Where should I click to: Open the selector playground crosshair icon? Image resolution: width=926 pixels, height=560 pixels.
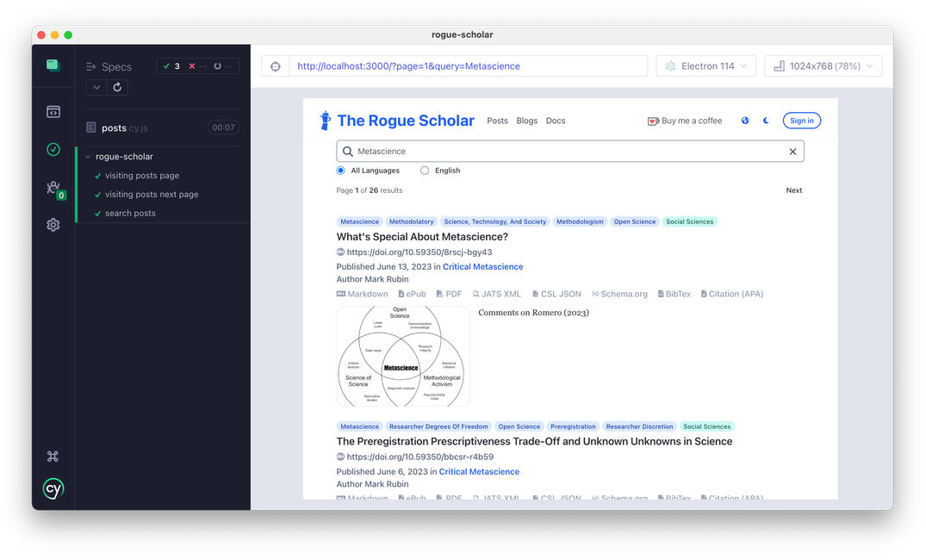click(275, 65)
